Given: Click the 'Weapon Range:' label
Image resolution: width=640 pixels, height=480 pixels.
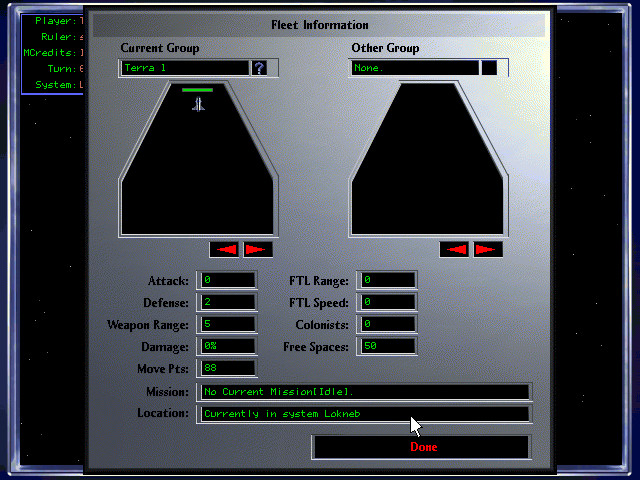Looking at the screenshot, I should pyautogui.click(x=148, y=325).
